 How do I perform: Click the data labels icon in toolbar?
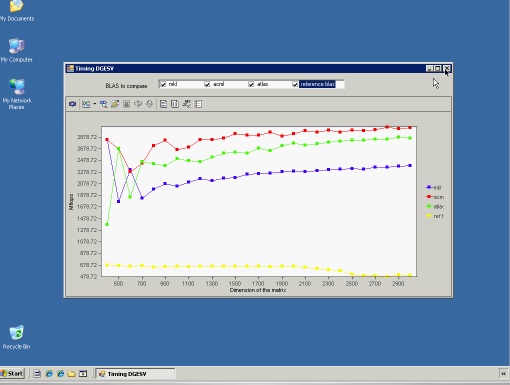pos(187,104)
